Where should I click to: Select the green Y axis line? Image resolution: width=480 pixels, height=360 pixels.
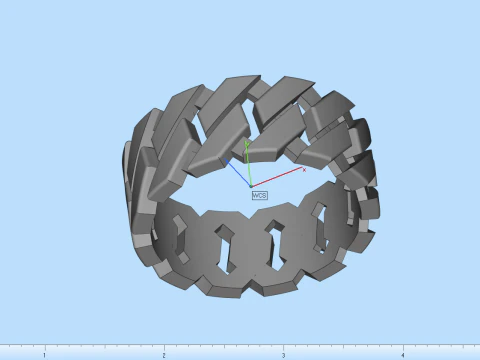click(248, 165)
